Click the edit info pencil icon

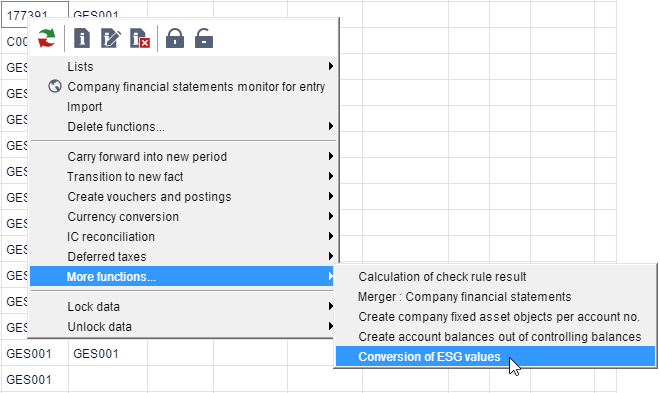tap(111, 38)
